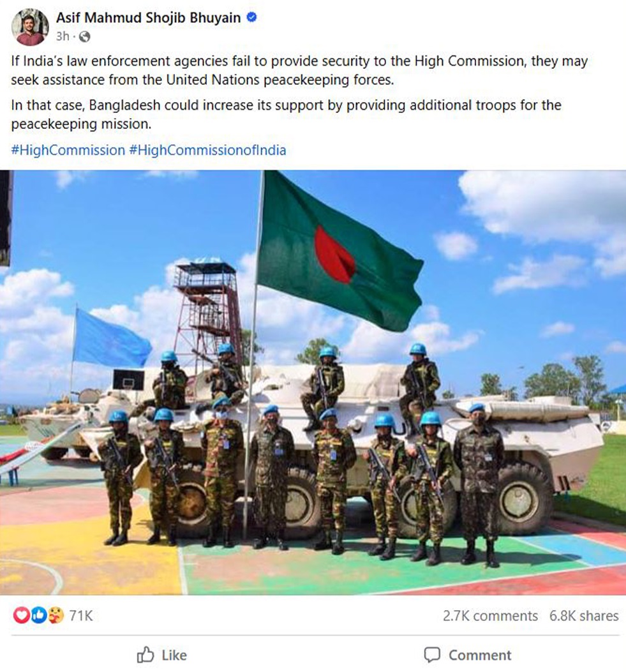626x672 pixels.
Task: Open the #HighCommissionofIndia hashtag
Action: tap(207, 150)
